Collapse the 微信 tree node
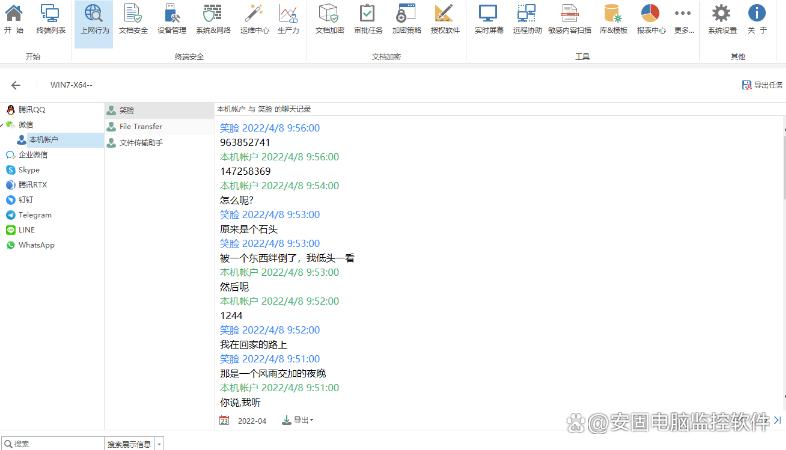 pos(4,125)
